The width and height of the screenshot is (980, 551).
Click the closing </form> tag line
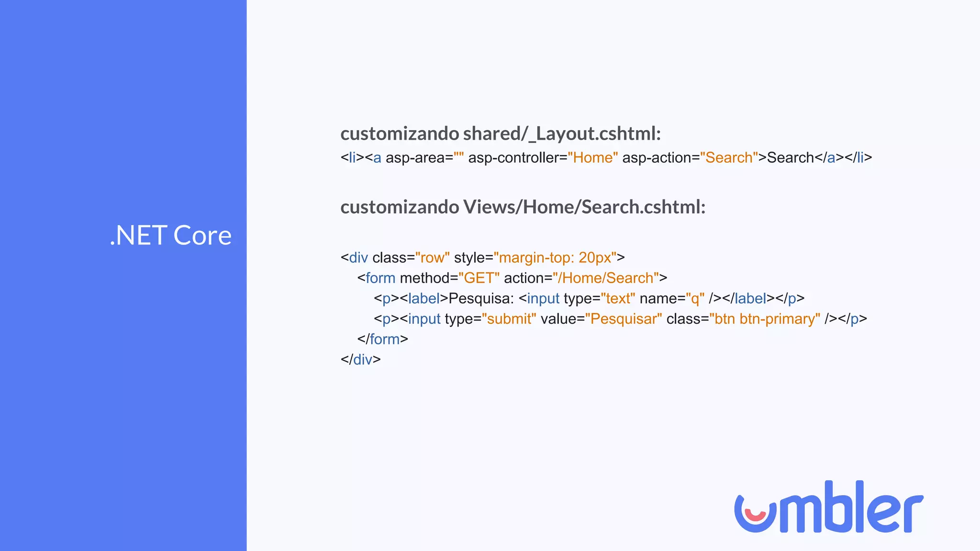tap(383, 339)
